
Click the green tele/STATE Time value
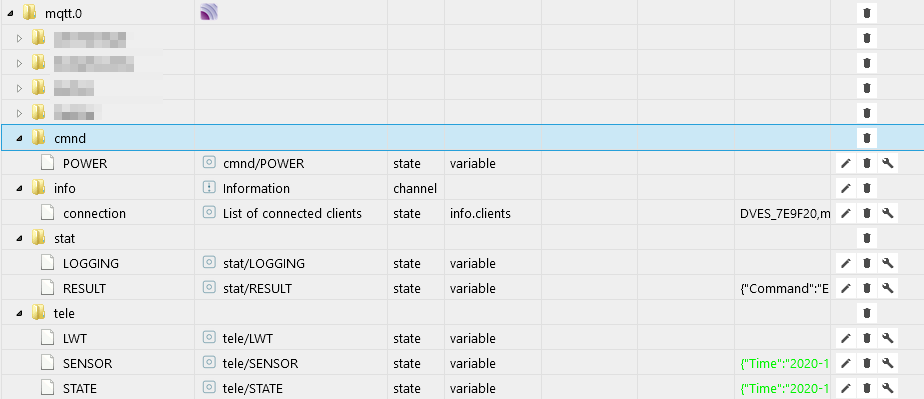(784, 388)
